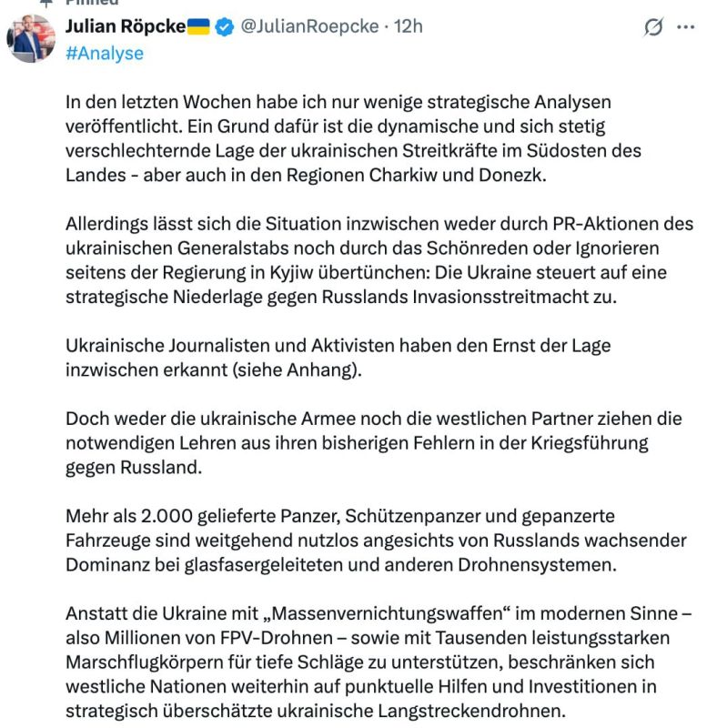Open the #Analyse hashtag feed
The width and height of the screenshot is (717, 728).
point(90,55)
